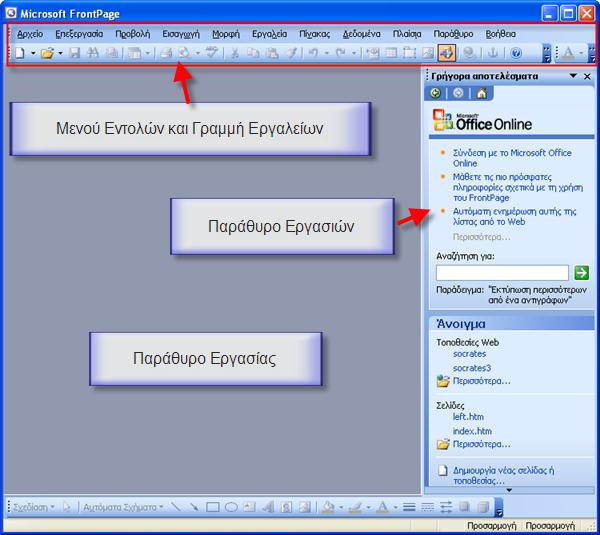Click the Save diskette icon
Viewport: 600px width, 535px height.
pyautogui.click(x=75, y=53)
